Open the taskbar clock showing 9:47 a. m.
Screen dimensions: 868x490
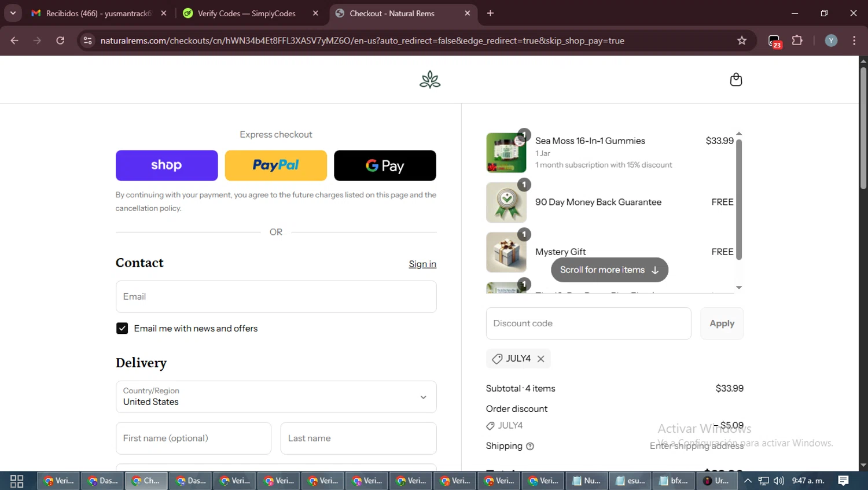(x=808, y=481)
